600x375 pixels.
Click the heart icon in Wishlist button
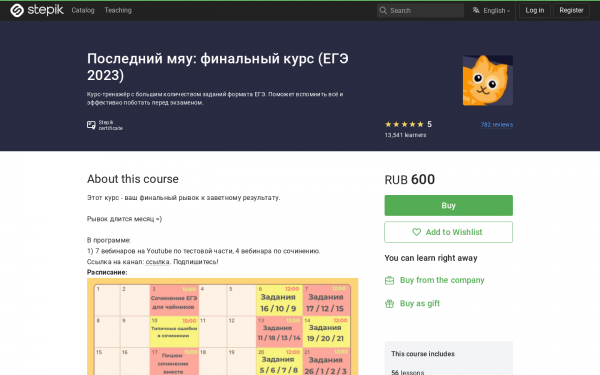[416, 232]
